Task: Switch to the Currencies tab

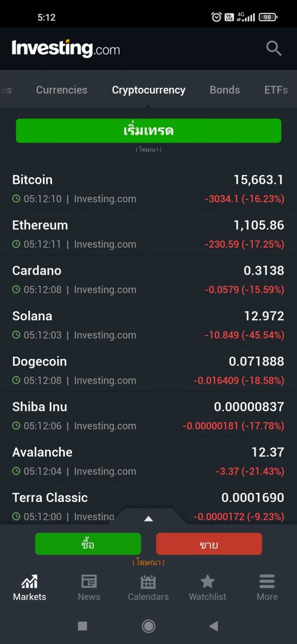Action: click(x=61, y=90)
